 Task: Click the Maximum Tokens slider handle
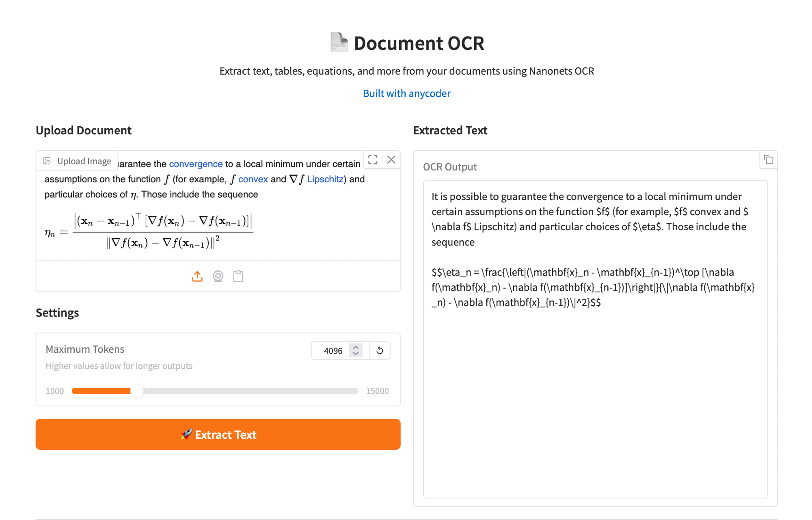point(137,391)
